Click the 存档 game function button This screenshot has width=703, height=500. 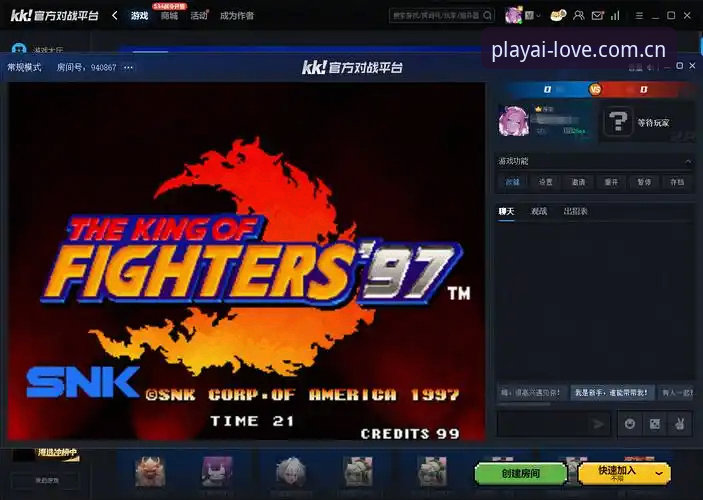pos(677,182)
